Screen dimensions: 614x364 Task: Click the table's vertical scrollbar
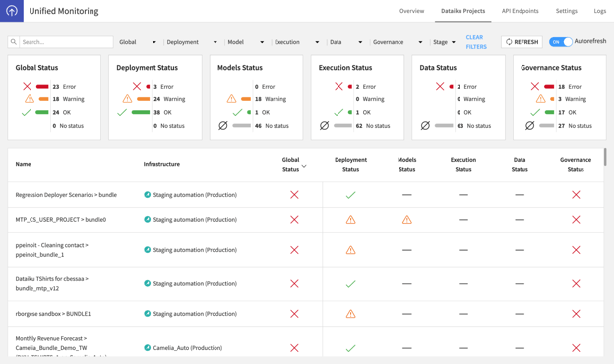605,156
